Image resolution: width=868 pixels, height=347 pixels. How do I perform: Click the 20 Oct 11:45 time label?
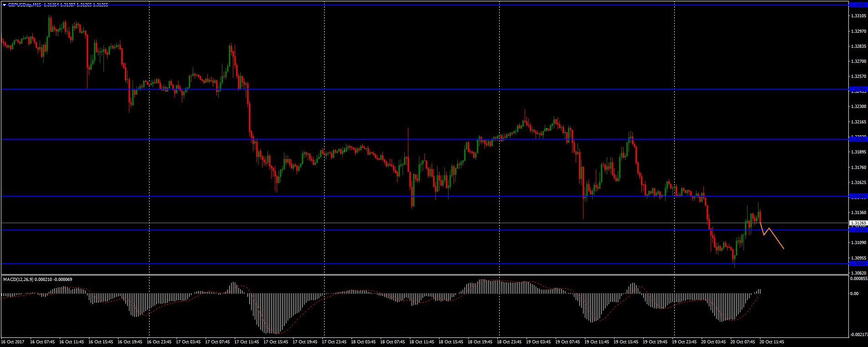772,342
